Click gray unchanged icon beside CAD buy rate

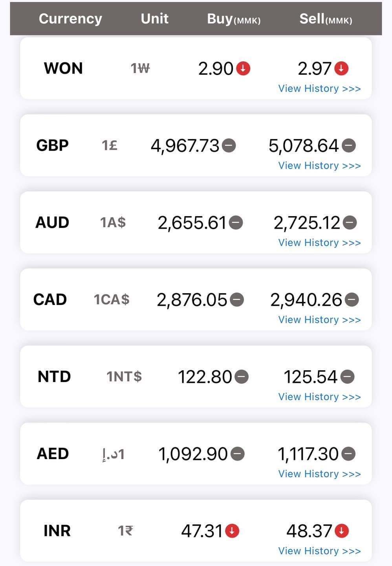[x=237, y=300]
